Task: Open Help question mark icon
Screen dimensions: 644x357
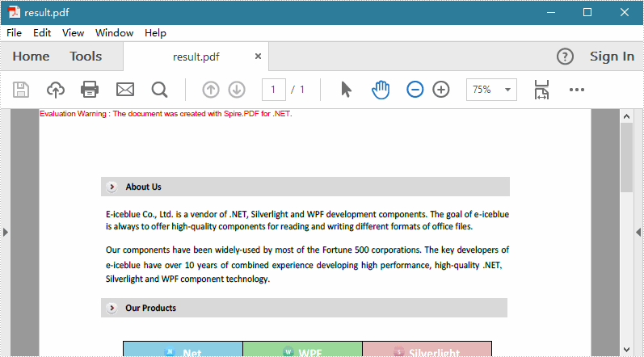Action: pyautogui.click(x=565, y=57)
